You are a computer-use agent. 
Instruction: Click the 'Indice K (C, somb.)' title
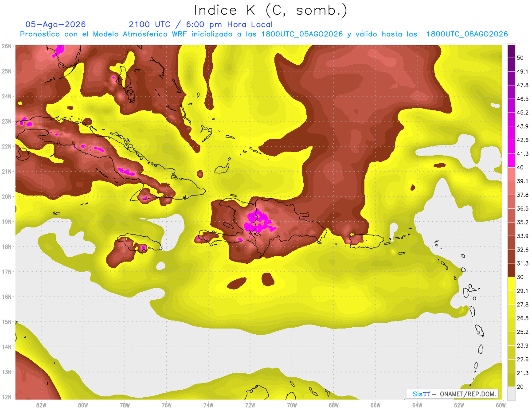click(x=270, y=10)
